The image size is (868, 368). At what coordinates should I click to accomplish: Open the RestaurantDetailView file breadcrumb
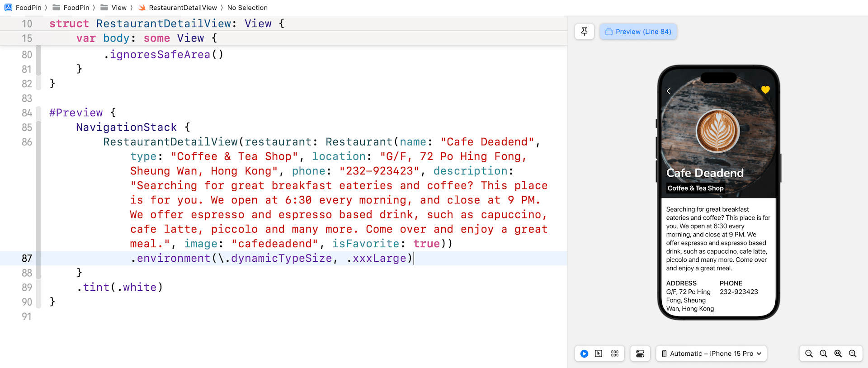pos(178,8)
